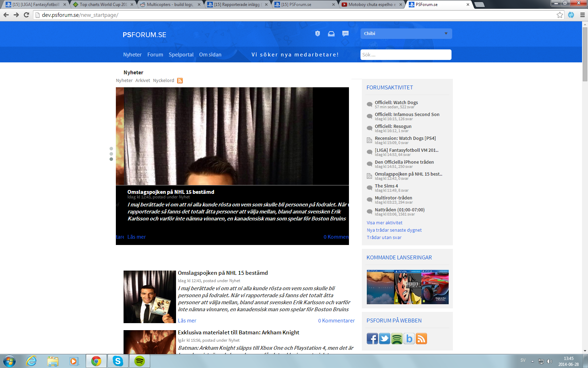Open the Nyckelord news sub-link
Viewport: 588px width, 368px height.
[x=163, y=81]
